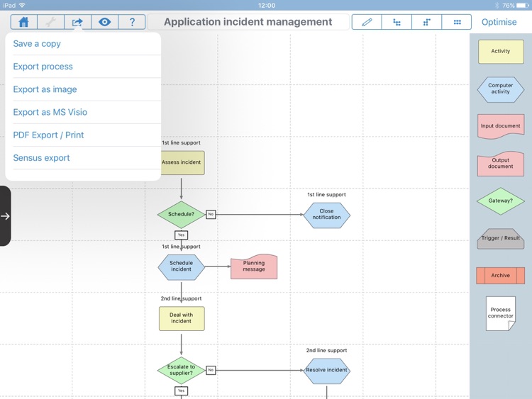This screenshot has width=532, height=399.
Task: Select the Close notification hexagon
Action: (327, 215)
